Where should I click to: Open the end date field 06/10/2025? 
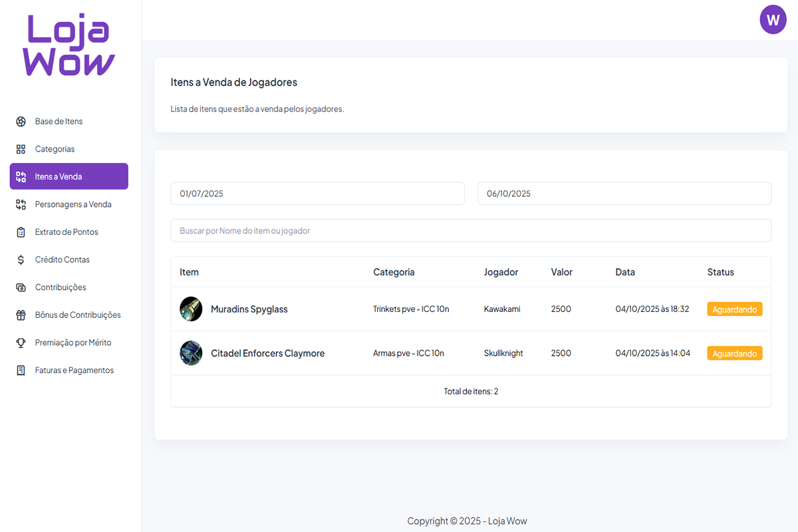pos(624,194)
